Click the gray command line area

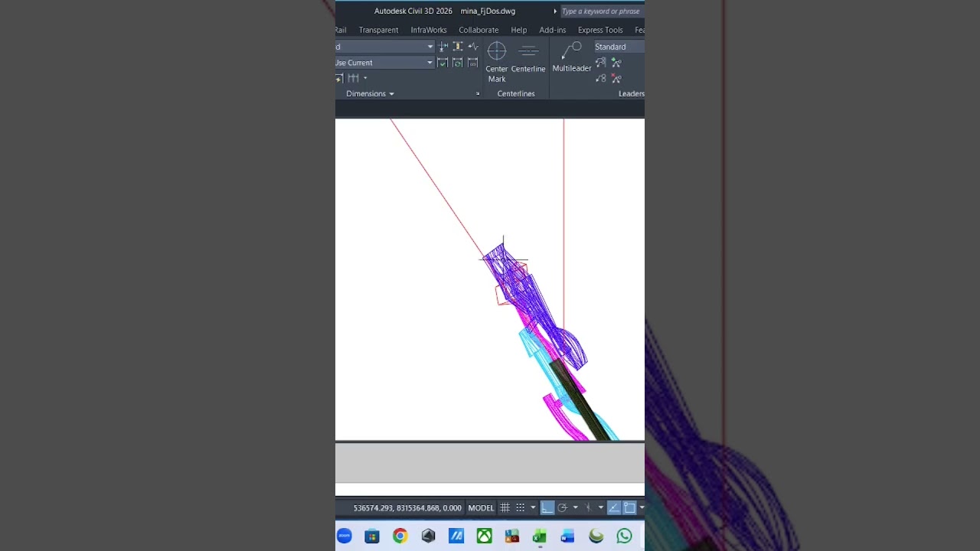click(x=490, y=463)
